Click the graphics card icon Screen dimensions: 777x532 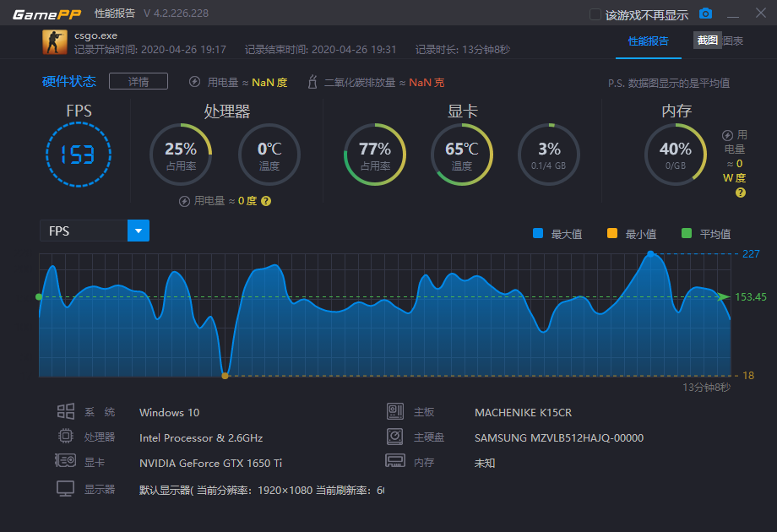coord(65,461)
